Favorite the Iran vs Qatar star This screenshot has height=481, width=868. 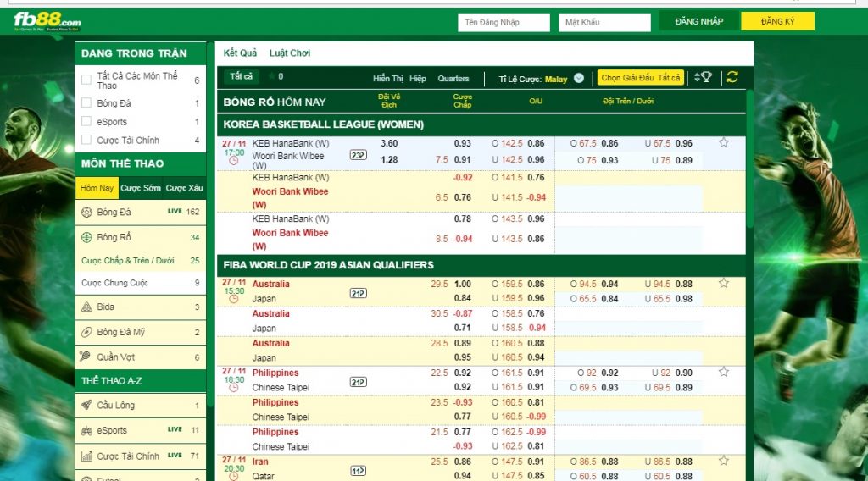pyautogui.click(x=724, y=461)
